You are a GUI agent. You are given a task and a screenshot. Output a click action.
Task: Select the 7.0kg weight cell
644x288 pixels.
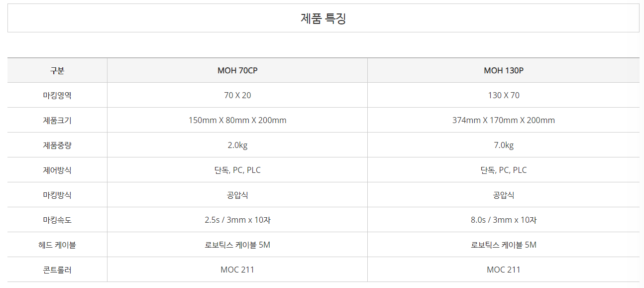504,145
